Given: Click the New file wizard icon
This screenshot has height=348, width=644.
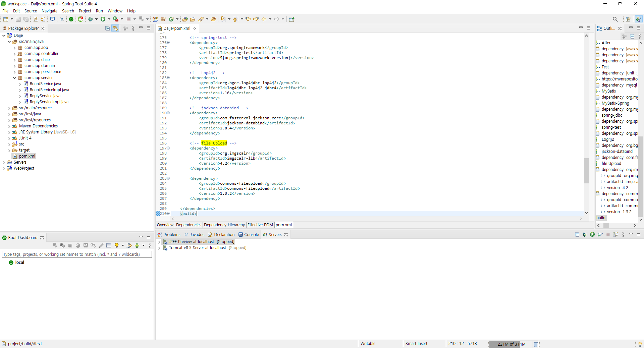Looking at the screenshot, I should tap(6, 19).
